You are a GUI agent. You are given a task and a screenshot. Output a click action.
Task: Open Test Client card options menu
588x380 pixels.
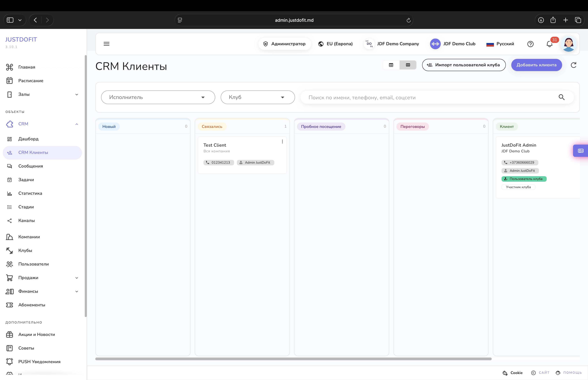click(282, 142)
